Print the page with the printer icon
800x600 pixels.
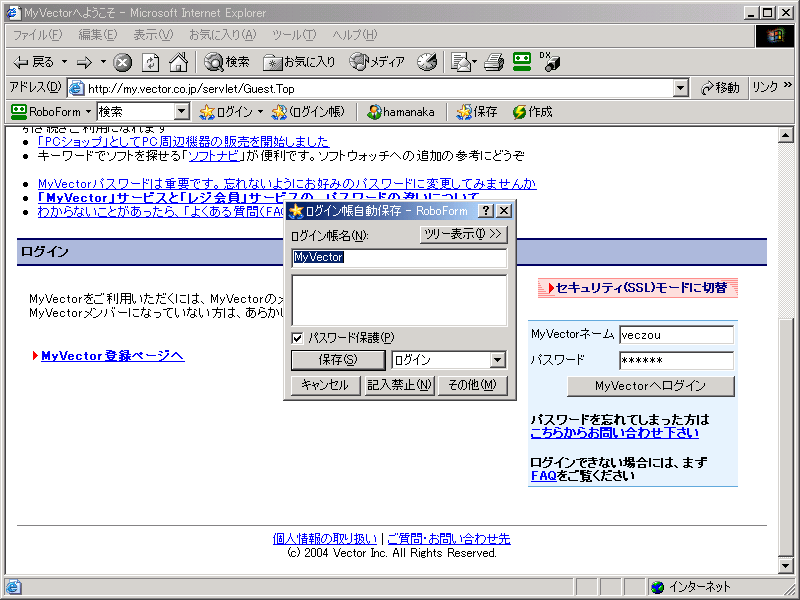click(494, 62)
